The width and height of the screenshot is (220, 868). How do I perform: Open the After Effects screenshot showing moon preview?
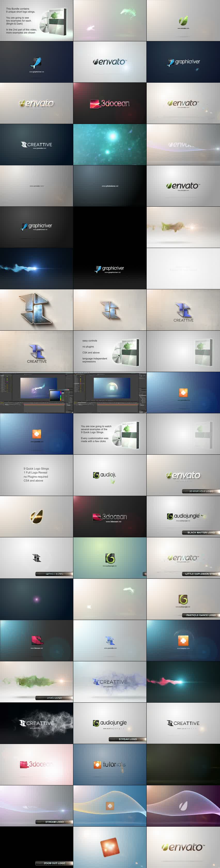pyautogui.click(x=110, y=393)
